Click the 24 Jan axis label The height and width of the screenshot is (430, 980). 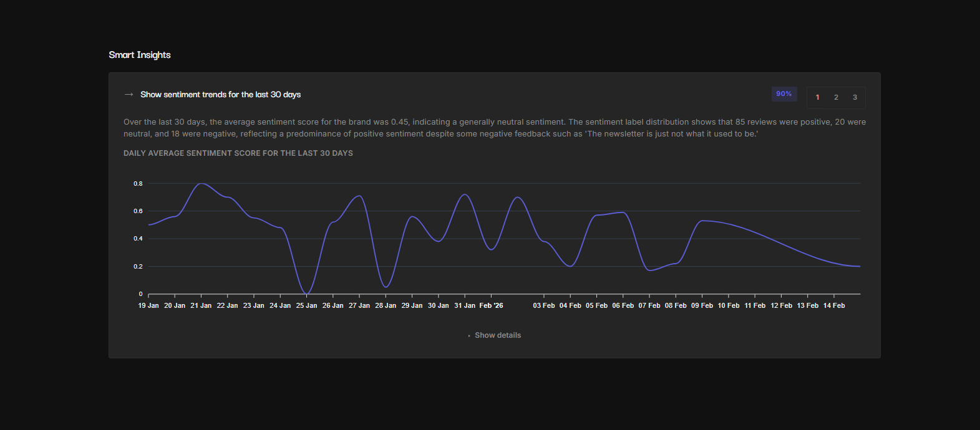[280, 306]
